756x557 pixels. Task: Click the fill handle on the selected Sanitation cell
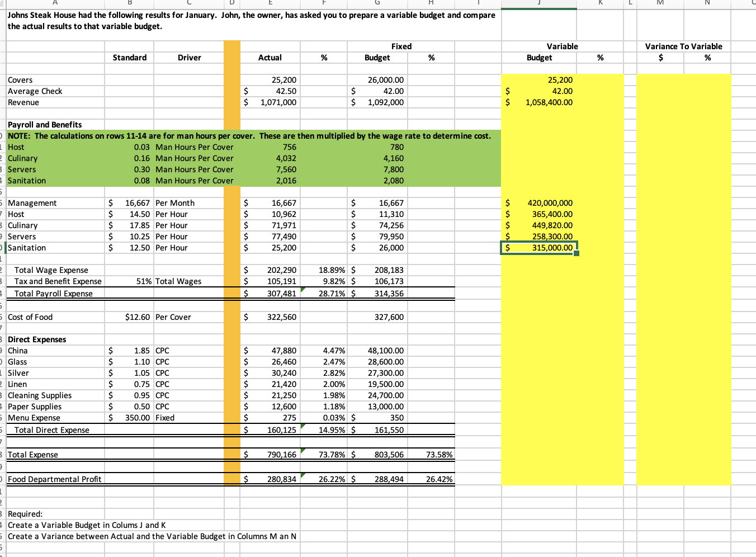click(x=576, y=253)
